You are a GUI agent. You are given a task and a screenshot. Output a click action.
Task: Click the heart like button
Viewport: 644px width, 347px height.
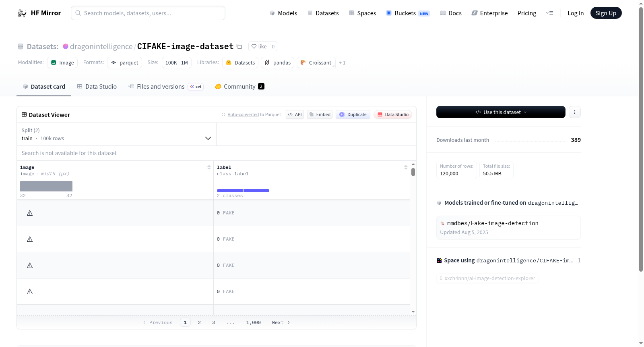click(x=259, y=46)
